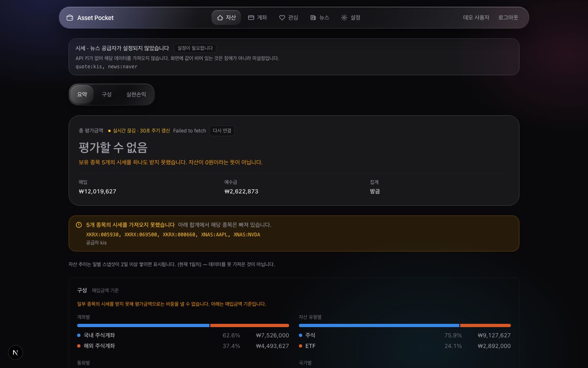Click the ticker XKRX:005930
The image size is (588, 368).
tap(102, 235)
